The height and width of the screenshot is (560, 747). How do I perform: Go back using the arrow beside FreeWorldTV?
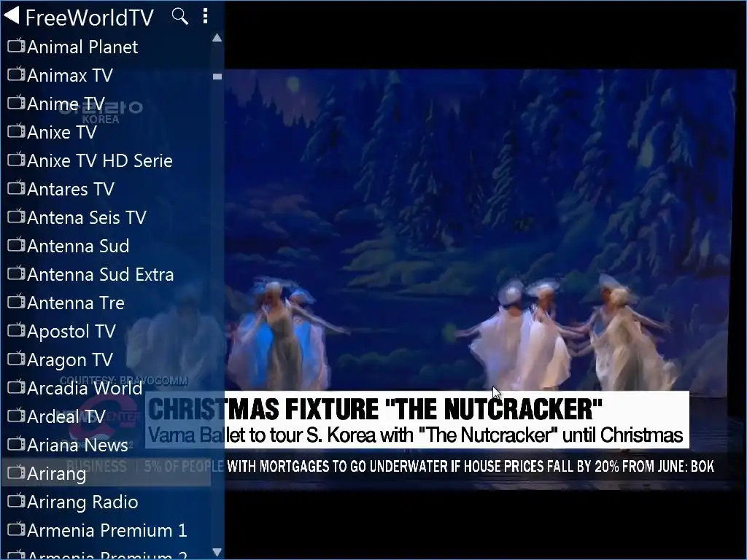[x=12, y=15]
